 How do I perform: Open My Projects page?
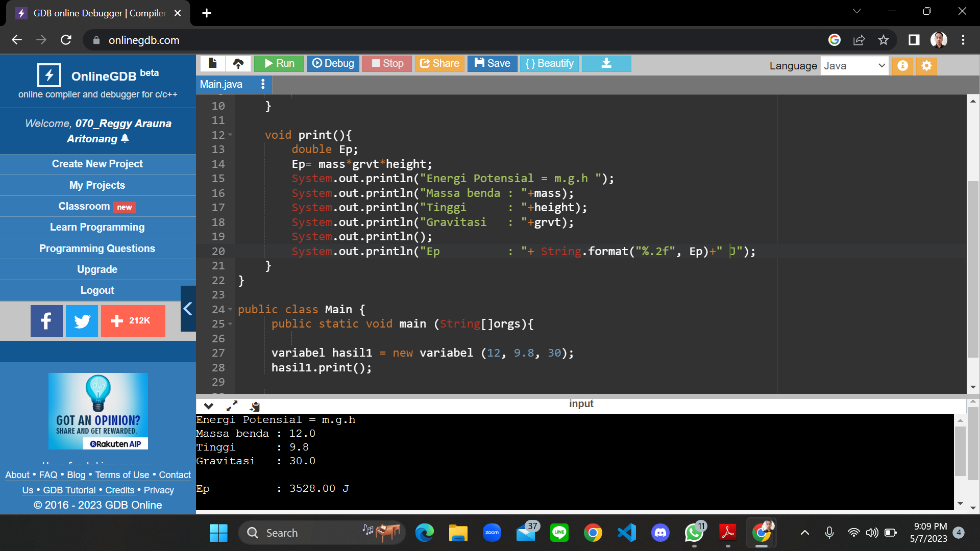point(97,185)
